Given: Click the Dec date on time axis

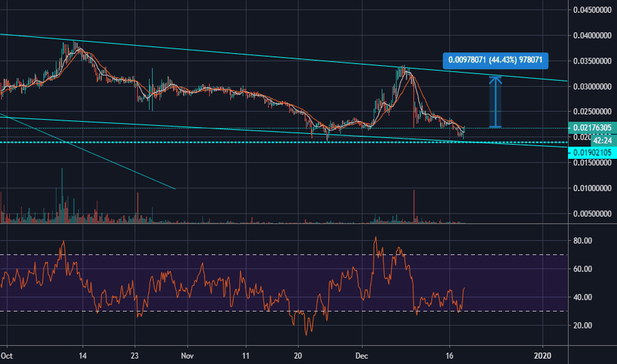Looking at the screenshot, I should click(x=361, y=356).
